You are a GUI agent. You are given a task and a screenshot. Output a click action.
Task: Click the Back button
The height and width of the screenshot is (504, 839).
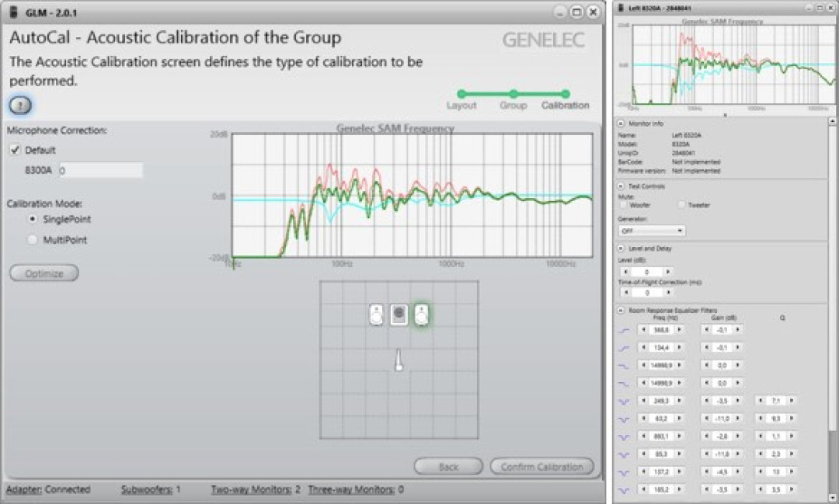[448, 467]
